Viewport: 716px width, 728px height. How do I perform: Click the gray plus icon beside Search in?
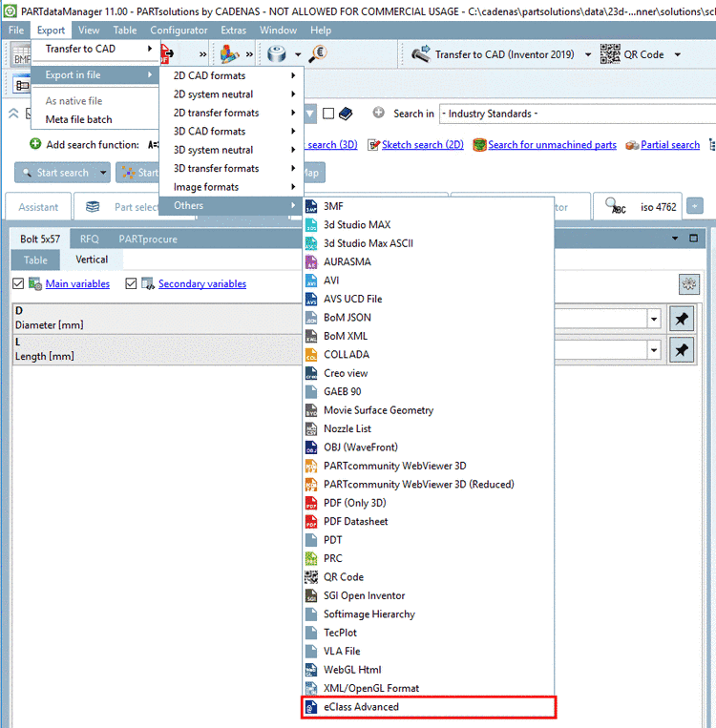(379, 113)
